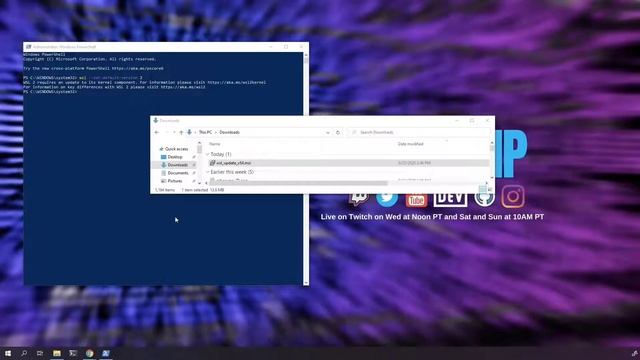Click the wsl_update_x64.msi installer file icon
The image size is (640, 360).
tap(212, 163)
